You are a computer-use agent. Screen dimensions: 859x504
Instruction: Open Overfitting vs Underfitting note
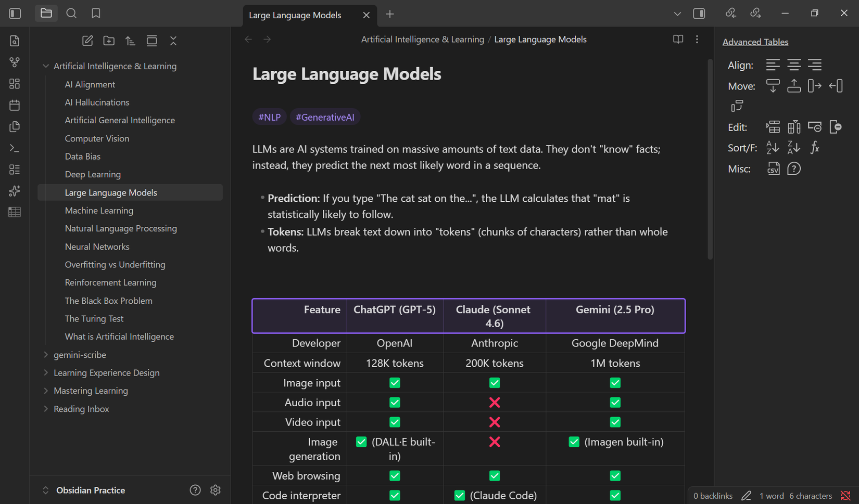coord(115,264)
